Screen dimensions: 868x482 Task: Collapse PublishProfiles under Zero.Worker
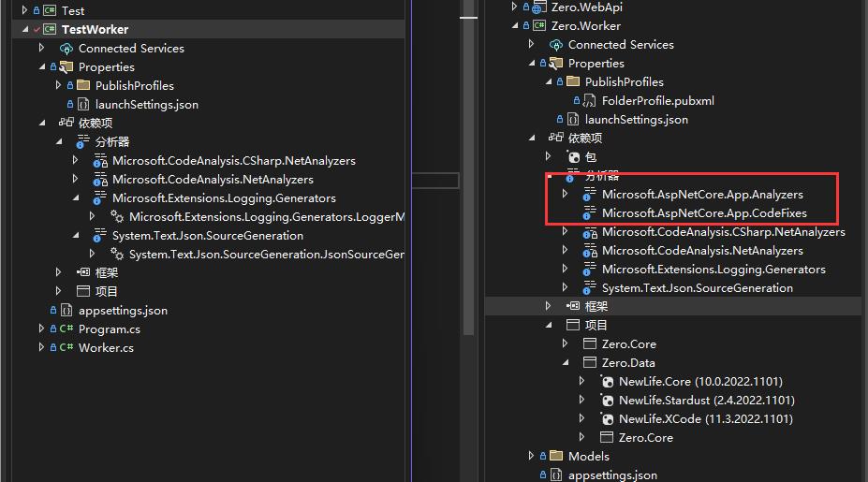pos(549,82)
